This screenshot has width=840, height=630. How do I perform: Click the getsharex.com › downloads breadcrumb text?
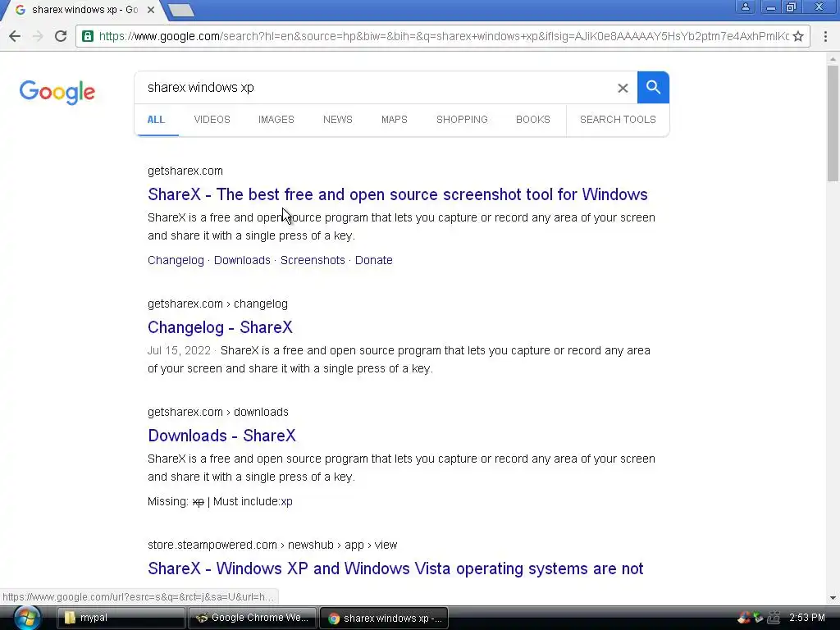point(218,412)
